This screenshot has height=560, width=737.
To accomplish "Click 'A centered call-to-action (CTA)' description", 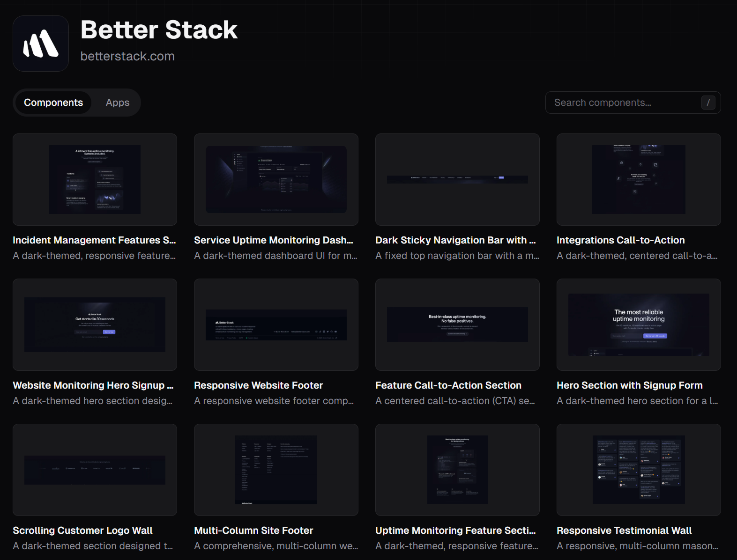I will click(x=455, y=401).
